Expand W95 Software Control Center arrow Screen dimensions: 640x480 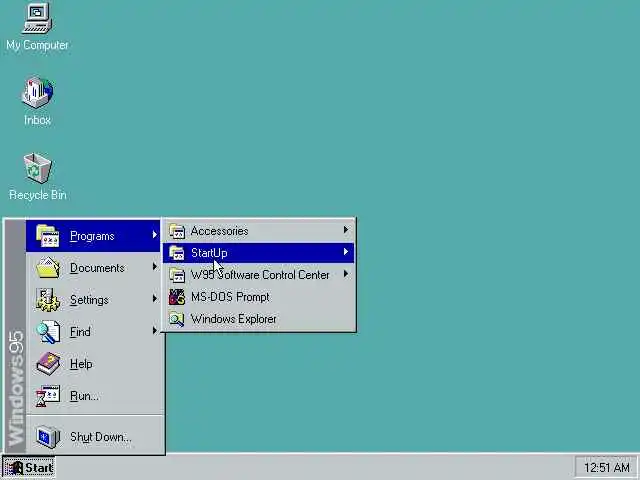(346, 274)
